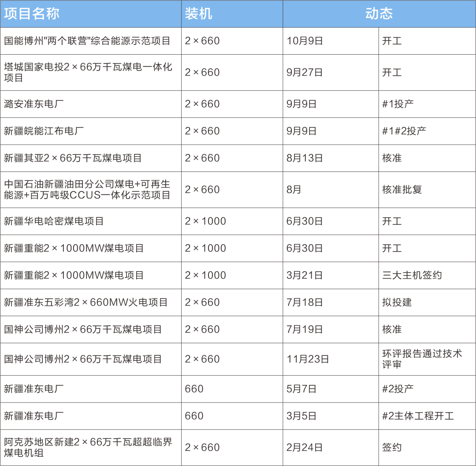Click 2×660 in the 核准批复 row

pyautogui.click(x=232, y=190)
